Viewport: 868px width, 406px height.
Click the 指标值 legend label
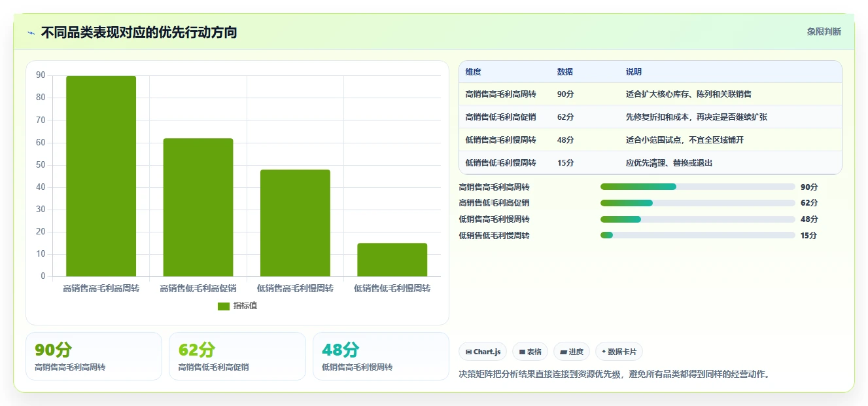pyautogui.click(x=245, y=306)
